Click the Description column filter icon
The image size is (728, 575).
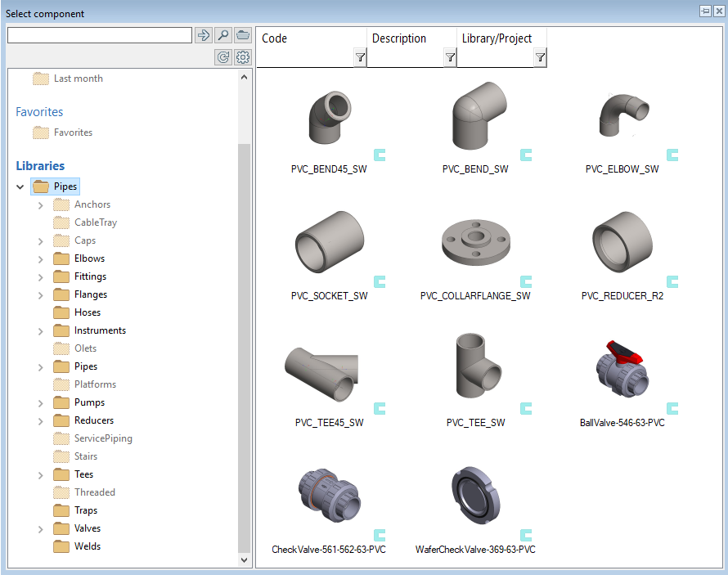click(450, 57)
